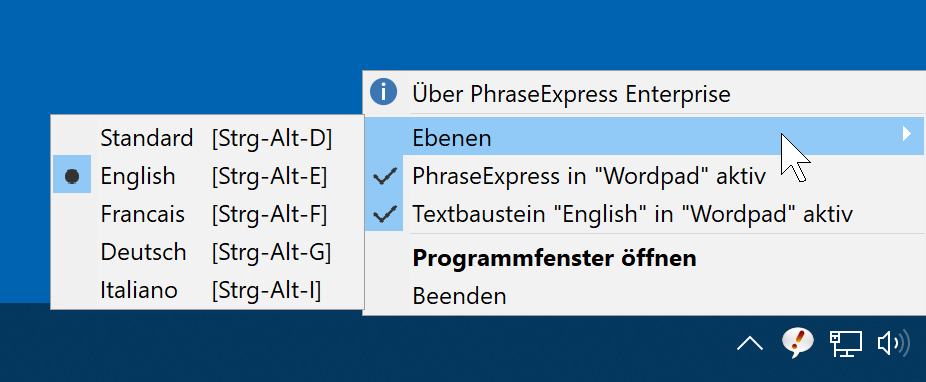Click the volume speaker tray icon
The width and height of the screenshot is (926, 382).
click(x=893, y=344)
